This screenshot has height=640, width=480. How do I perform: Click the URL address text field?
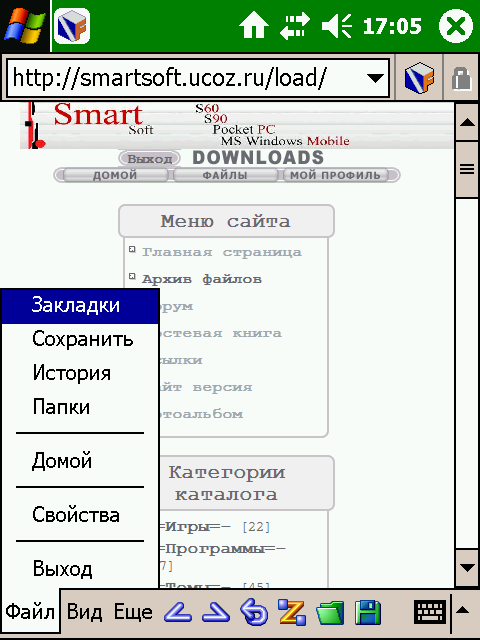[198, 78]
